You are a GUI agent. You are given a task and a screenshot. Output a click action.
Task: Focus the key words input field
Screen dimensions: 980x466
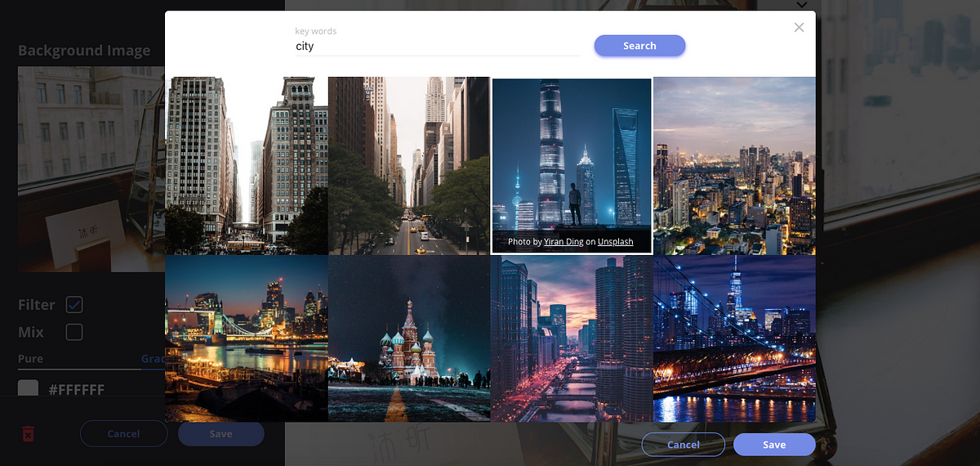(438, 47)
